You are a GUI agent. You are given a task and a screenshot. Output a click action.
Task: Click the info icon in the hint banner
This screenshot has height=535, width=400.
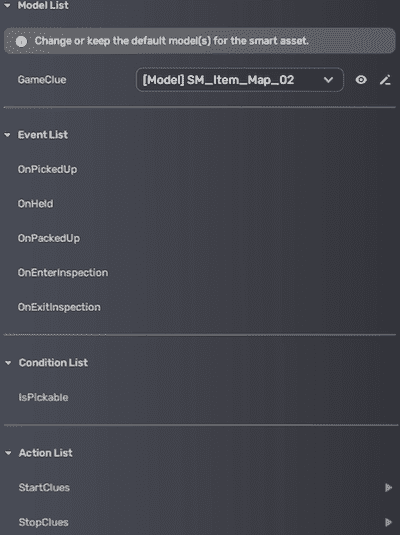click(x=21, y=41)
